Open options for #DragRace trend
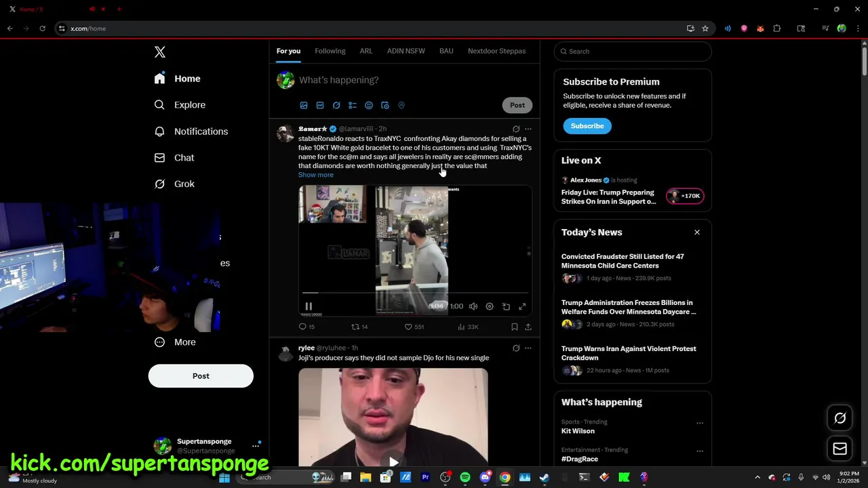 700,451
